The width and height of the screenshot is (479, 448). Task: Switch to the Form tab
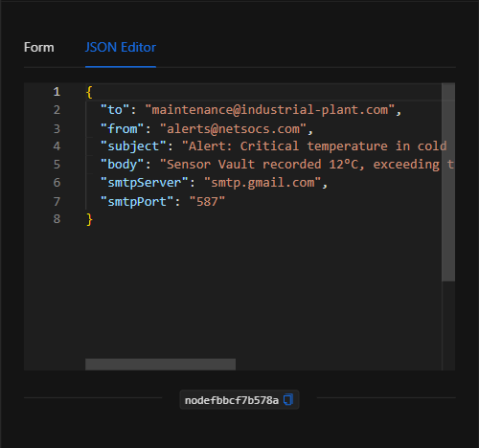(39, 47)
